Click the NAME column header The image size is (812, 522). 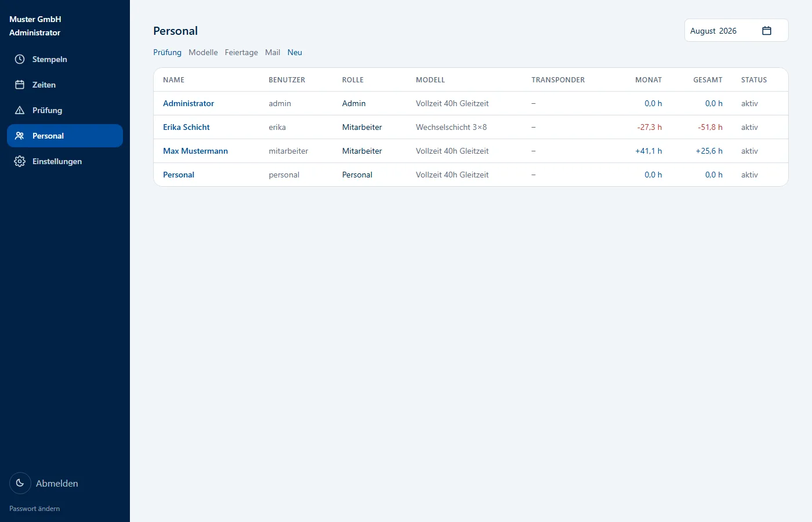(x=173, y=80)
